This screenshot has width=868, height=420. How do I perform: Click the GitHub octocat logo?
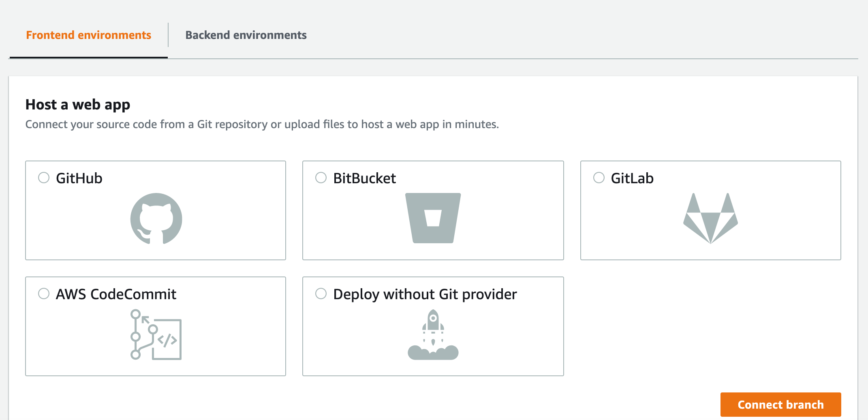click(156, 219)
